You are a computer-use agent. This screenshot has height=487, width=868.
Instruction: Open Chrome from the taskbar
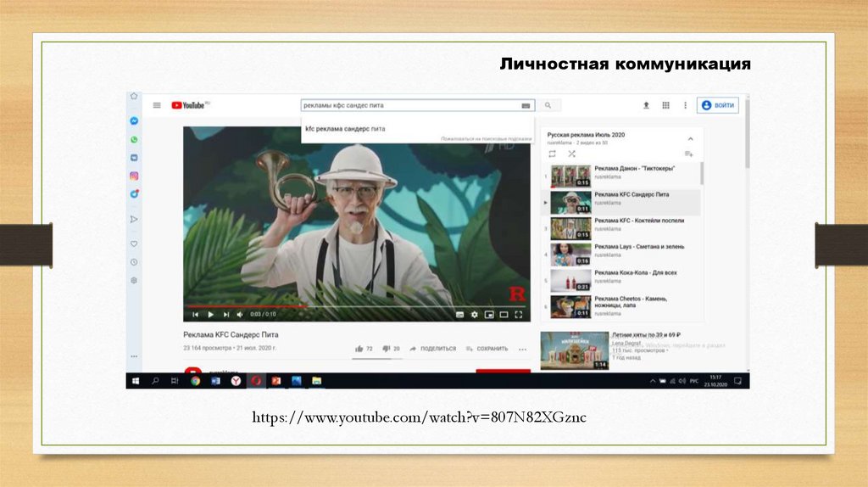coord(196,381)
